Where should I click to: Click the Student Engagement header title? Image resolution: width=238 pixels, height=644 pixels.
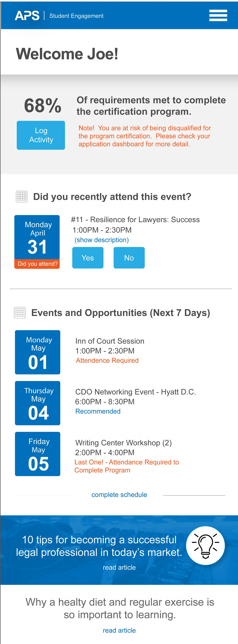click(76, 16)
